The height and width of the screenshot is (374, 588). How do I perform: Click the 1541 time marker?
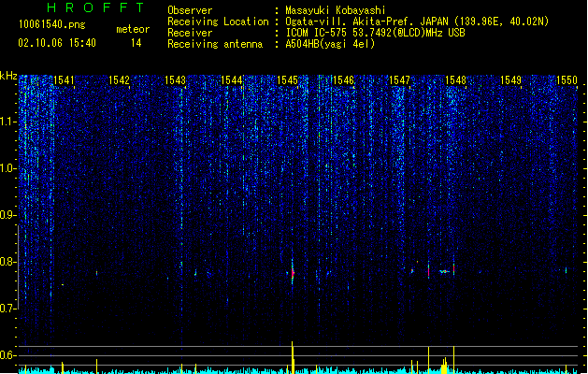[64, 80]
